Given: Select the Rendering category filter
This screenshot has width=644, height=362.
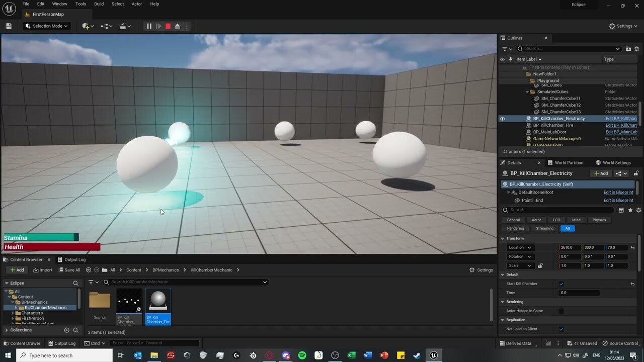Looking at the screenshot, I should click(x=515, y=228).
